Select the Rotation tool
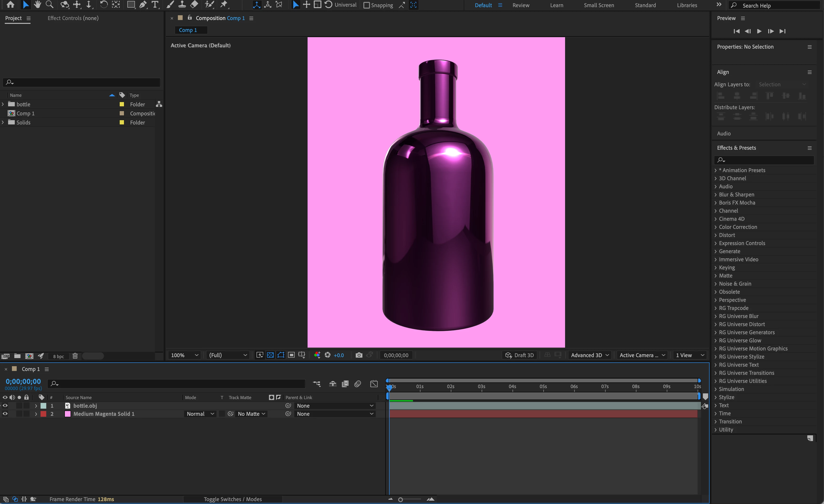Screen dimensions: 824x504 pos(104,4)
